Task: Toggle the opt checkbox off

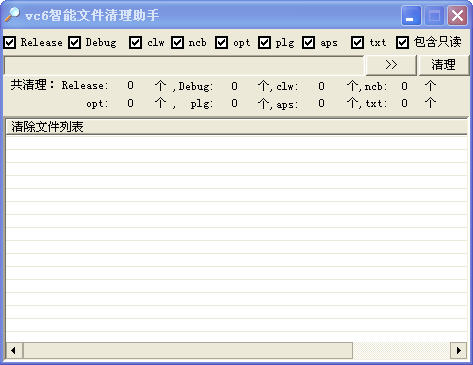Action: tap(221, 43)
